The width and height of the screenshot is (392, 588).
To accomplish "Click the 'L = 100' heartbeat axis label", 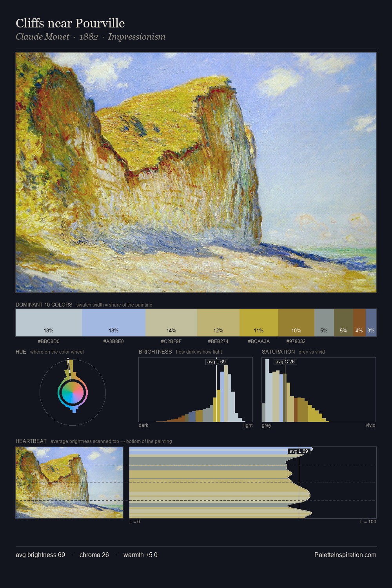I will [368, 522].
